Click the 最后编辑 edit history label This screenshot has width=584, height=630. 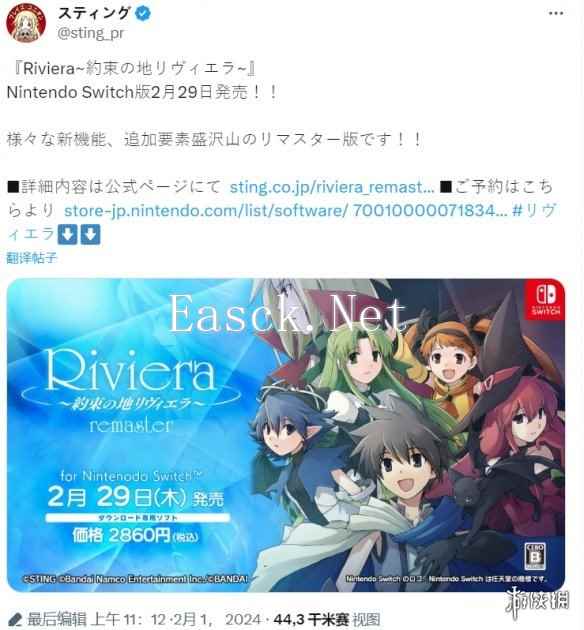click(x=56, y=620)
